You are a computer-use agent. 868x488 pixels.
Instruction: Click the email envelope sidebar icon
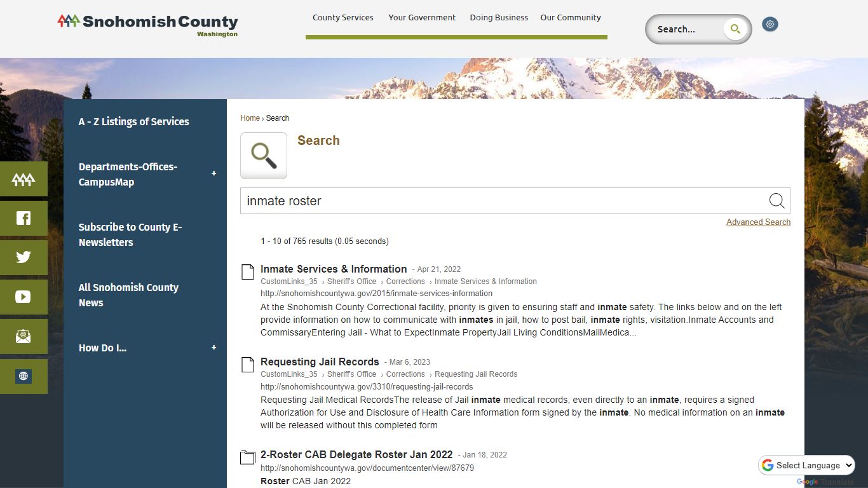[24, 337]
